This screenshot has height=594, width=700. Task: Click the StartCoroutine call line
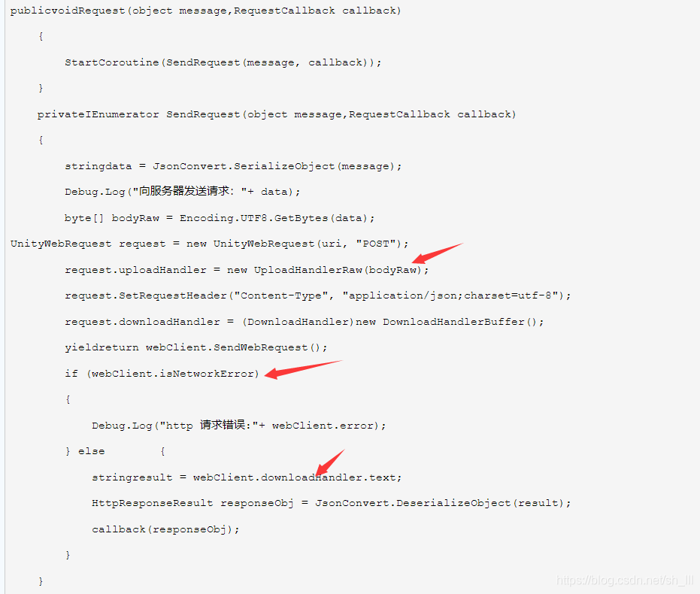click(223, 62)
